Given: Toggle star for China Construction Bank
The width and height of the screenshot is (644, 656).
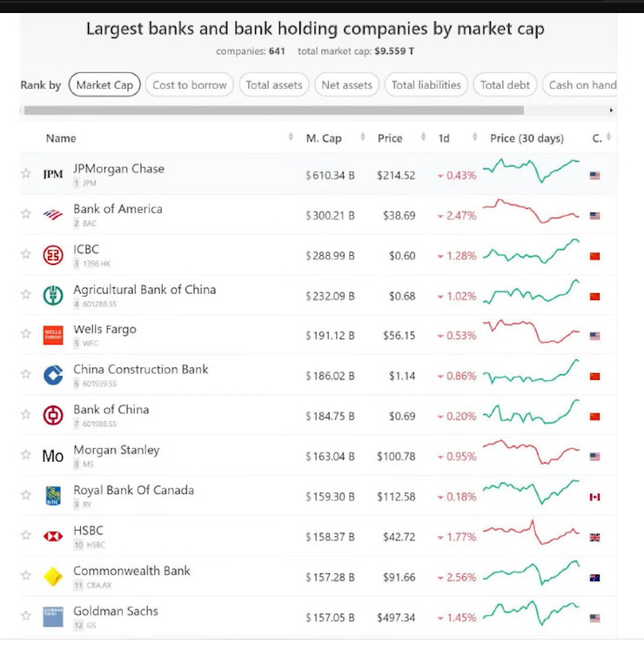Looking at the screenshot, I should (26, 373).
